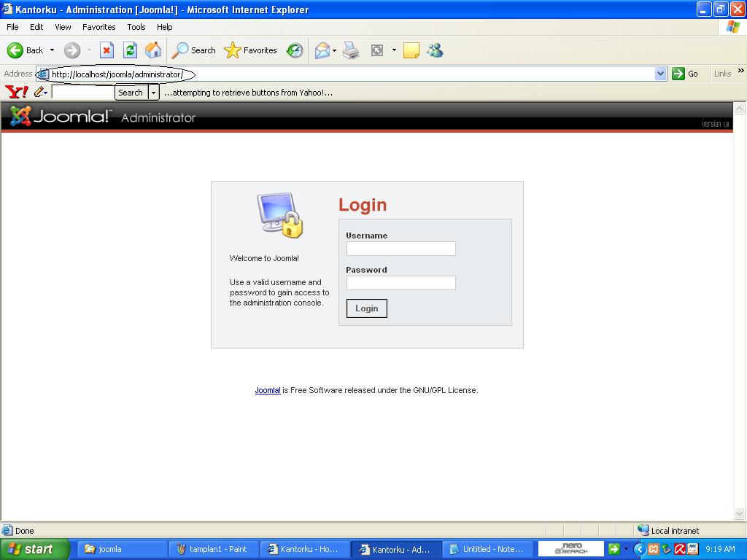Click the Yahoo toolbar Search button
Screen dimensions: 747x560
[x=131, y=93]
